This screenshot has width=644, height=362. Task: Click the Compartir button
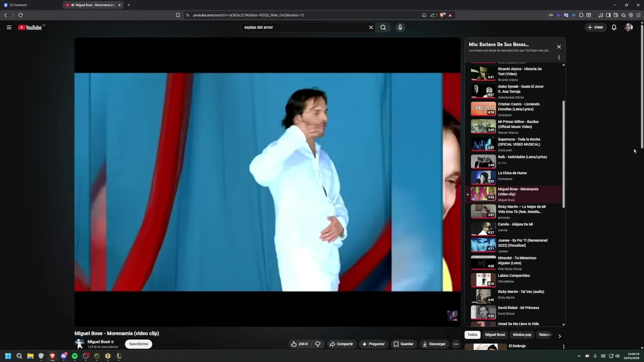click(341, 344)
